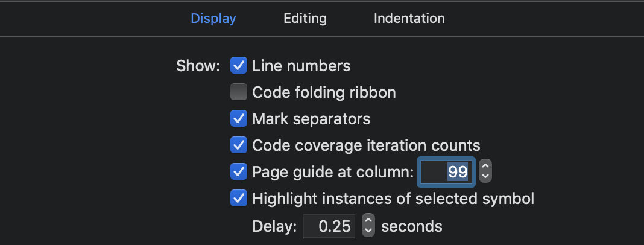Enable the Code folding ribbon checkbox

tap(239, 92)
